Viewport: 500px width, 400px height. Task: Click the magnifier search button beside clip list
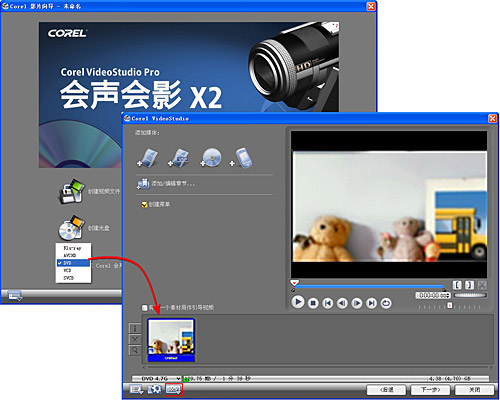[x=135, y=350]
